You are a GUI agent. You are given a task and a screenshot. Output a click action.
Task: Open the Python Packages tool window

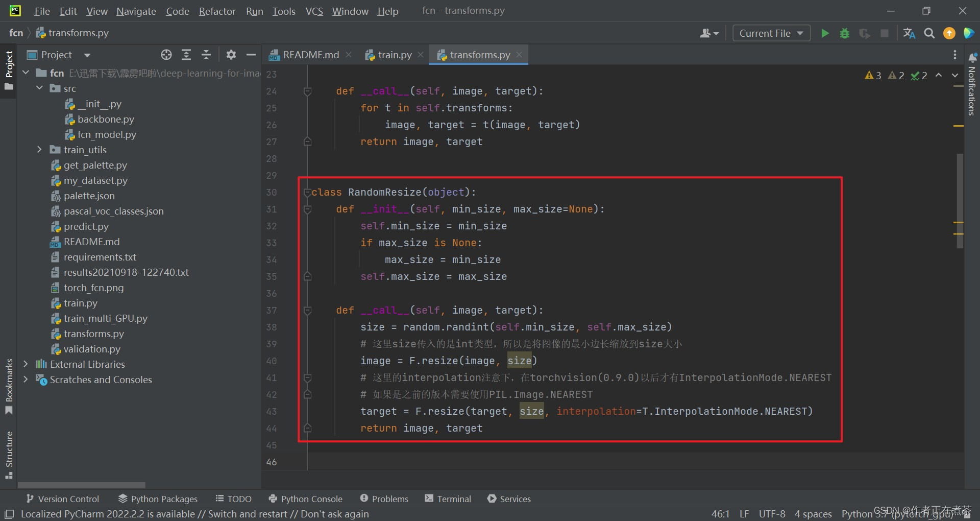(158, 499)
